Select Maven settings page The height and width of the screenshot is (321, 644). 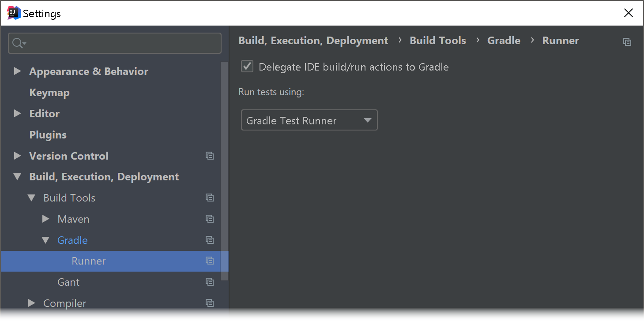(x=73, y=219)
